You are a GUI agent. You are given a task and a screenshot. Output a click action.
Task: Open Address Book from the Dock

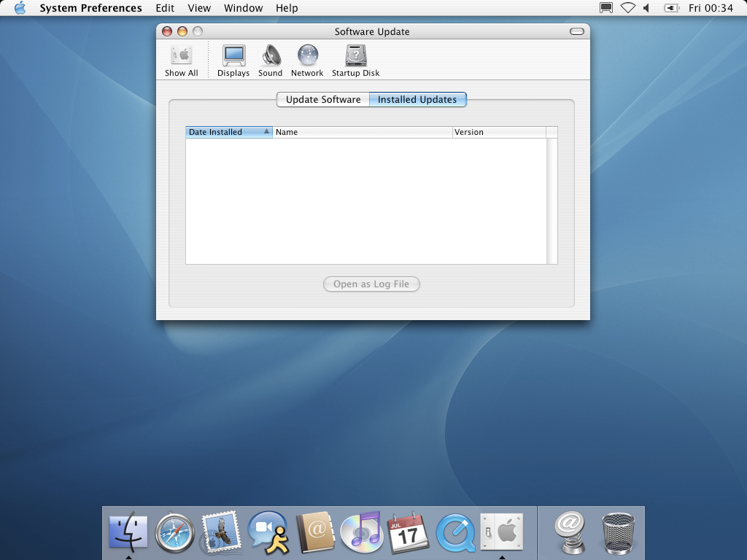315,532
